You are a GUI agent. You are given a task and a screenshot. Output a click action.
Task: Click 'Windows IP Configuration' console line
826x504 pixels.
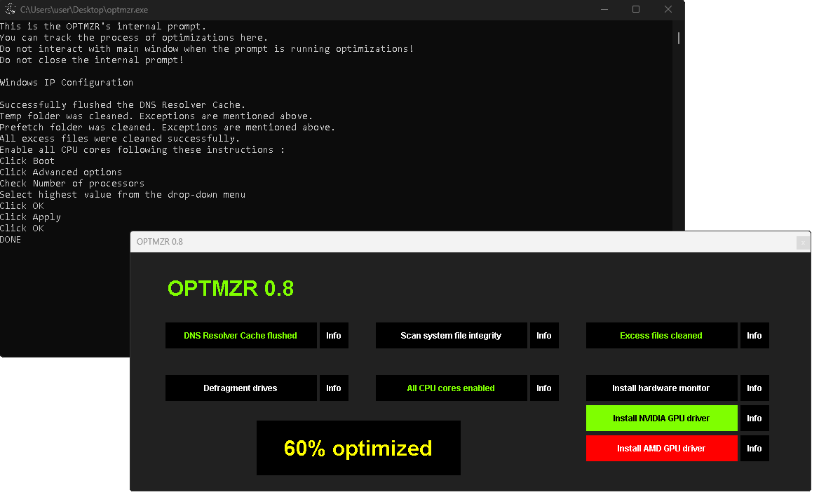pos(67,83)
